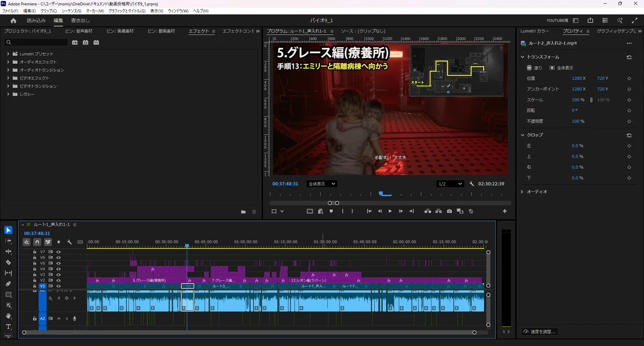644x346 pixels.
Task: Expand オーディオ section in Properties
Action: pos(523,192)
